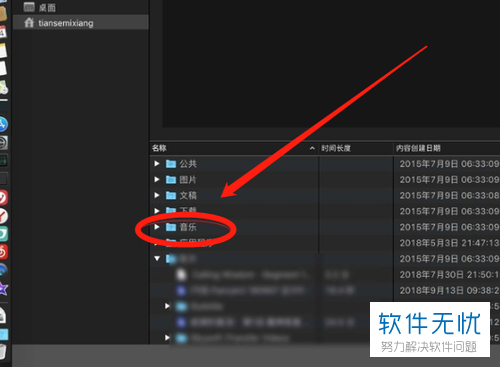Select the 桌面 desktop icon in sidebar
The image size is (500, 367).
(x=29, y=7)
